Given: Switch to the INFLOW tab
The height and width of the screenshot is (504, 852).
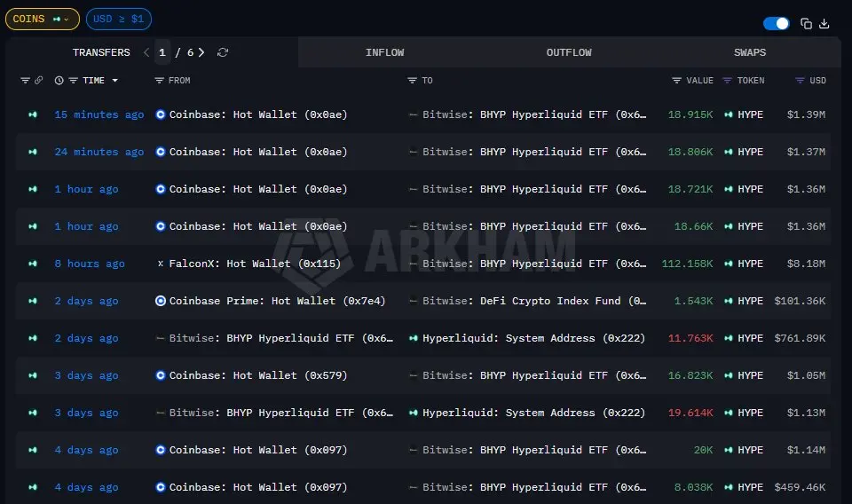Looking at the screenshot, I should click(x=384, y=52).
